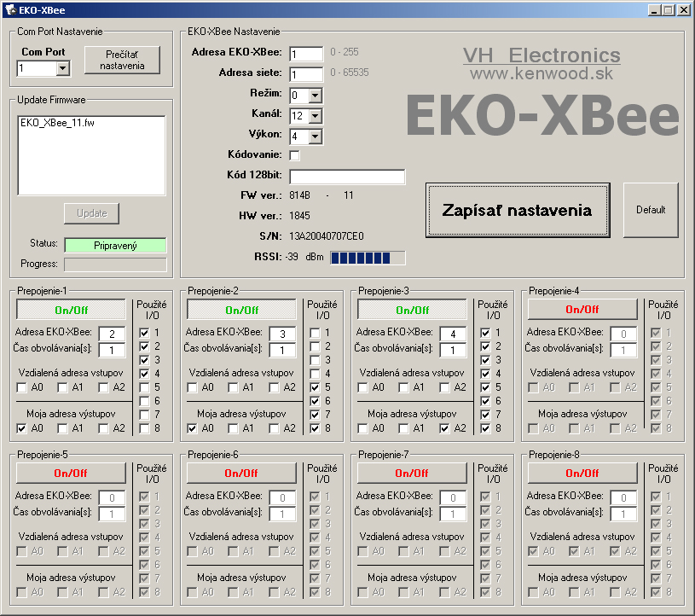Screen dimensions: 695x616
Task: Click the Pripravený status indicator
Action: 115,245
